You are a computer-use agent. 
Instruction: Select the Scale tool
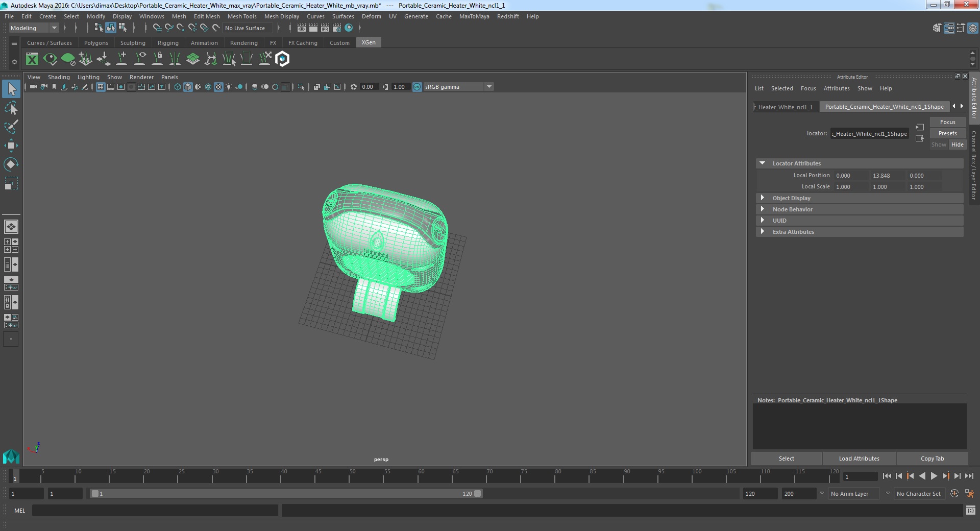(11, 183)
